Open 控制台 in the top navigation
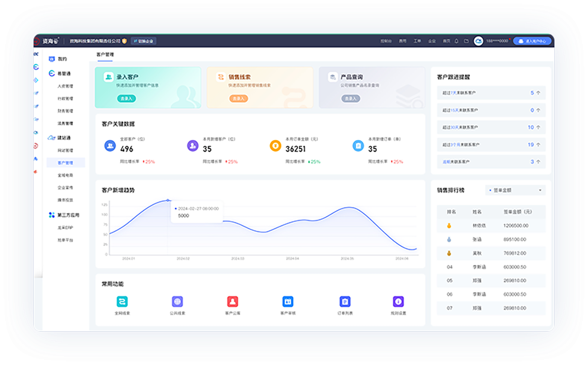 coord(386,41)
